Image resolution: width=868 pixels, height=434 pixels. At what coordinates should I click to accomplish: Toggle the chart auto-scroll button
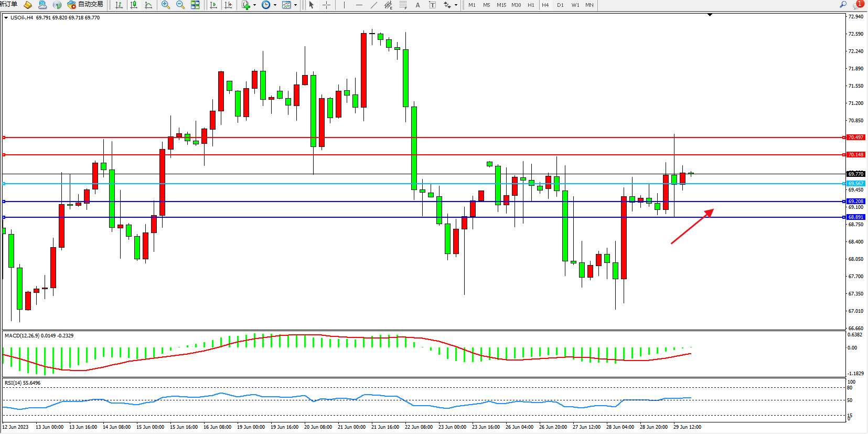tap(213, 5)
